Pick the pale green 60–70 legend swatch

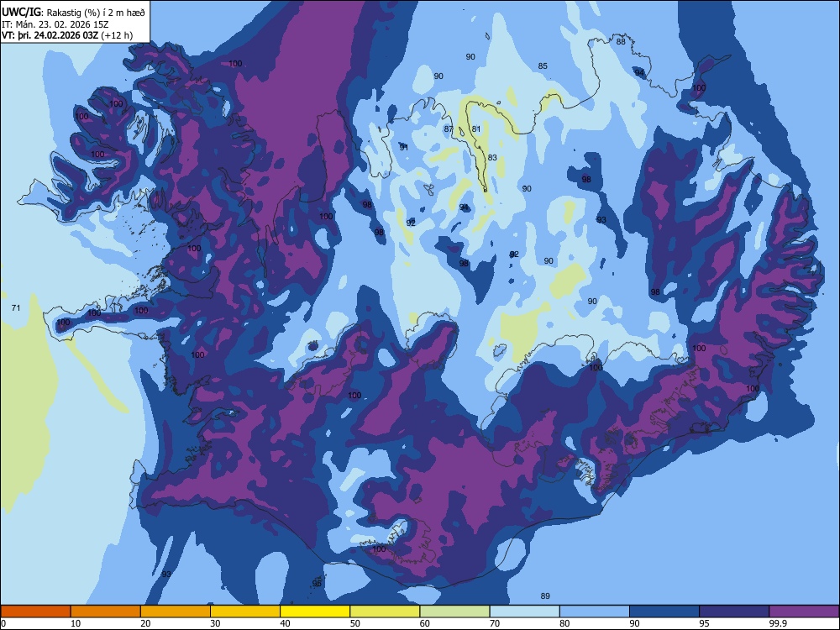click(454, 612)
